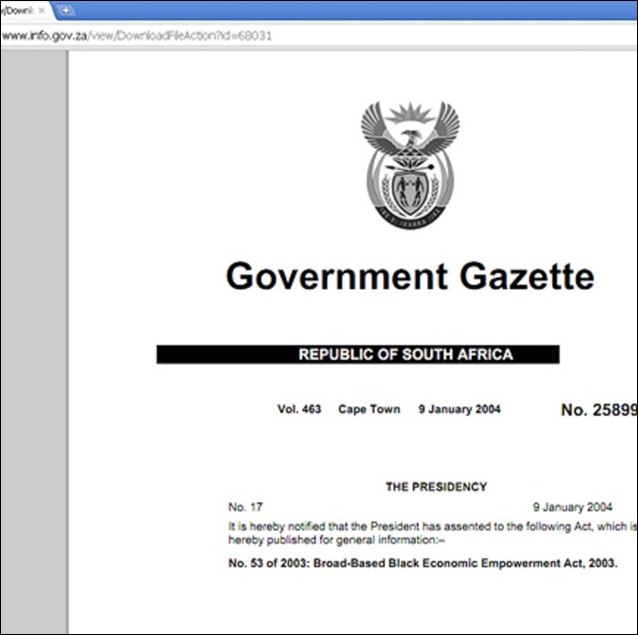Click the text Vol. 463
The width and height of the screenshot is (638, 635).
click(299, 409)
